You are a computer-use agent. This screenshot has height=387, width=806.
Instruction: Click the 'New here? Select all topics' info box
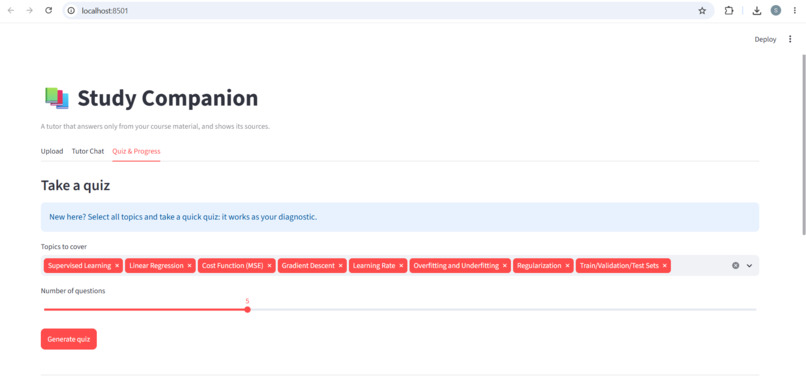(x=400, y=217)
